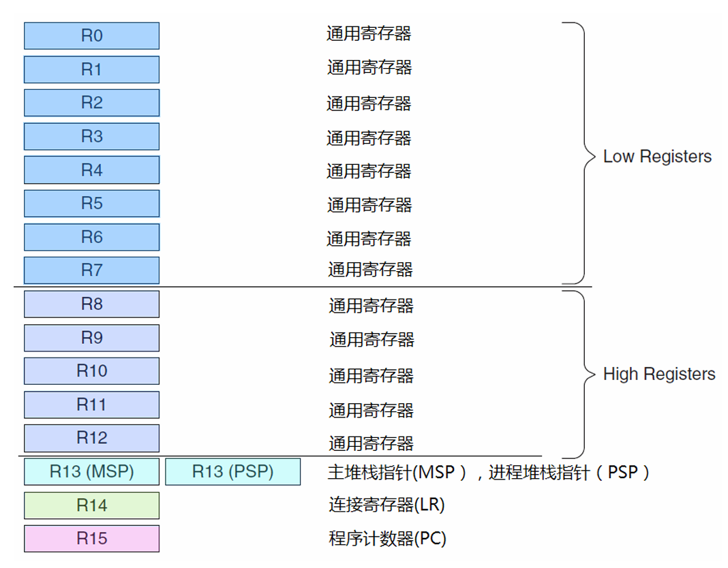
Task: Click the R0 register box
Action: (x=91, y=36)
